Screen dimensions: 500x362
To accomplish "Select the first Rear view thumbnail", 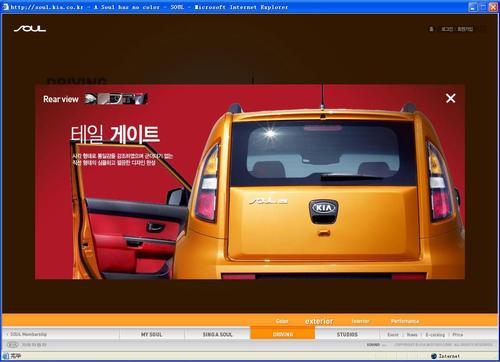I will (90, 99).
